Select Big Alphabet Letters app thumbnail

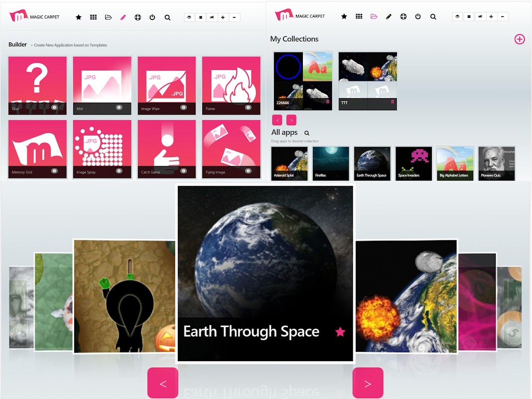(455, 163)
